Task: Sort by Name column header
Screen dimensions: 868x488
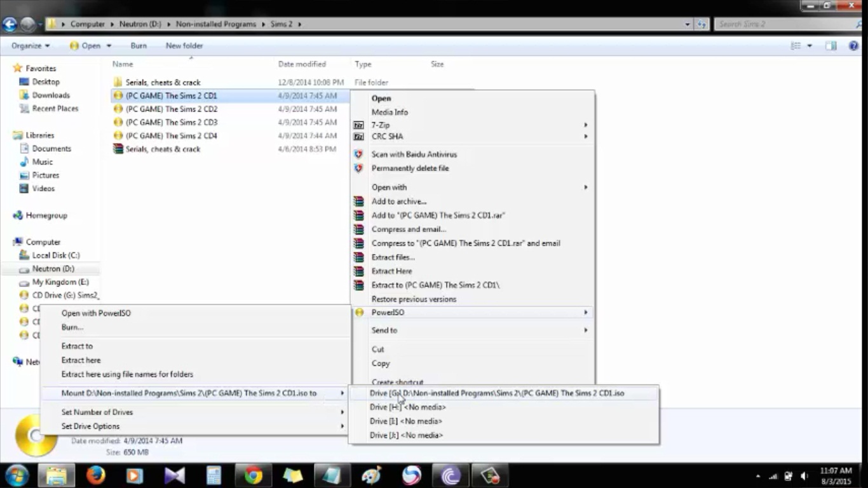Action: point(123,64)
